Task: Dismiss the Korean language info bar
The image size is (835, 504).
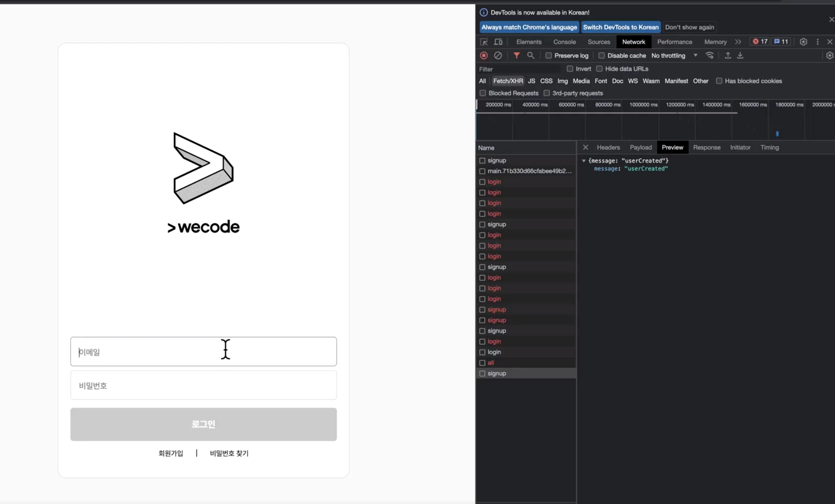Action: click(x=831, y=20)
